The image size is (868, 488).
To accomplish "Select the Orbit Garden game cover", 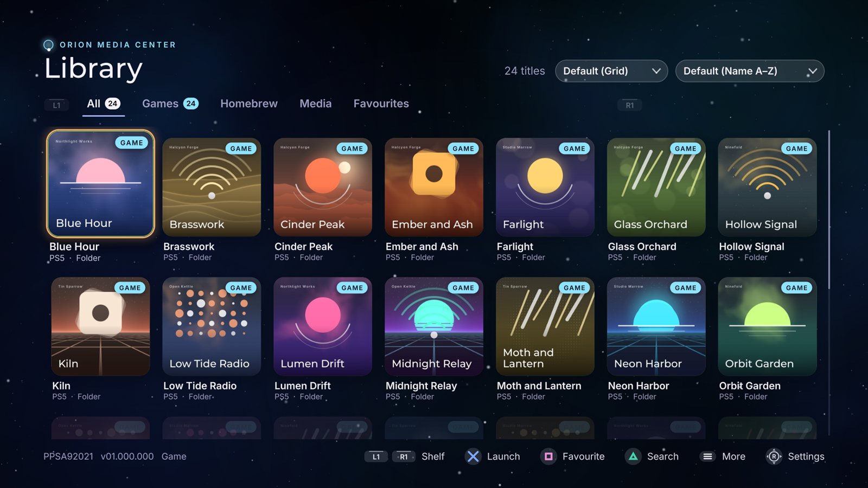I will tap(767, 326).
